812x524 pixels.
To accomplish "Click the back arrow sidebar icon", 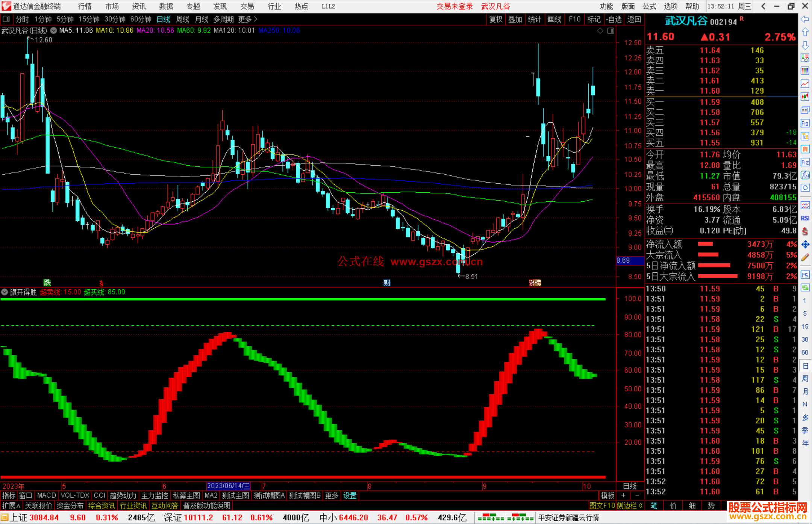I will pos(805,19).
